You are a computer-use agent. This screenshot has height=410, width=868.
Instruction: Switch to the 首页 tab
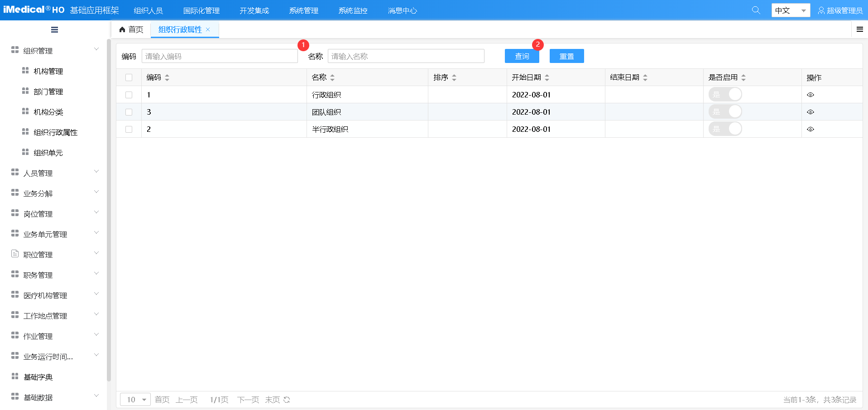(131, 29)
